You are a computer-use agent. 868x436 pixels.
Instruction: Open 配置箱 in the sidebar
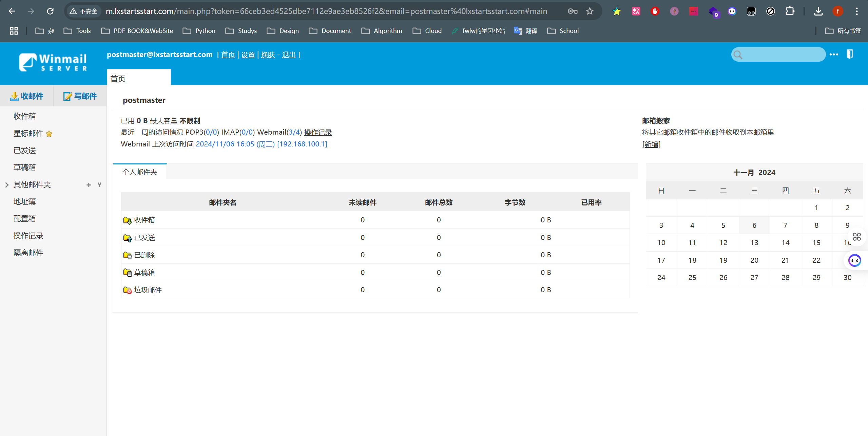[x=24, y=219]
